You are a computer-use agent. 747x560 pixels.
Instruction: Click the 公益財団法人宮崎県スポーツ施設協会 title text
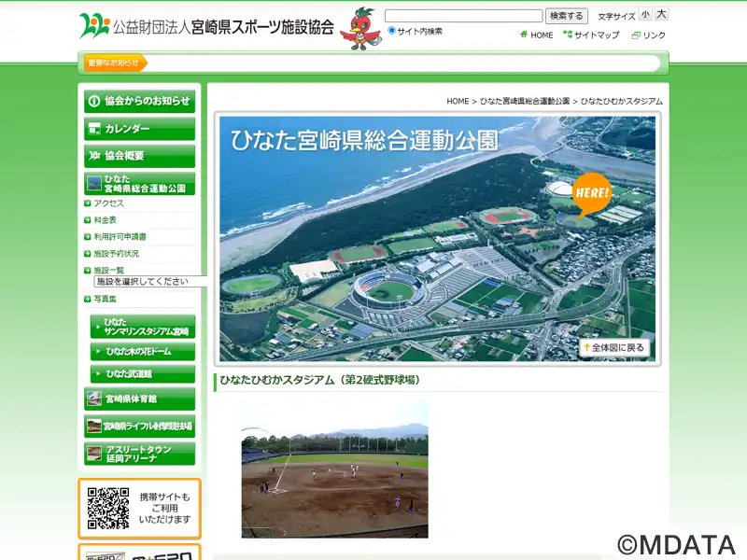tap(223, 27)
